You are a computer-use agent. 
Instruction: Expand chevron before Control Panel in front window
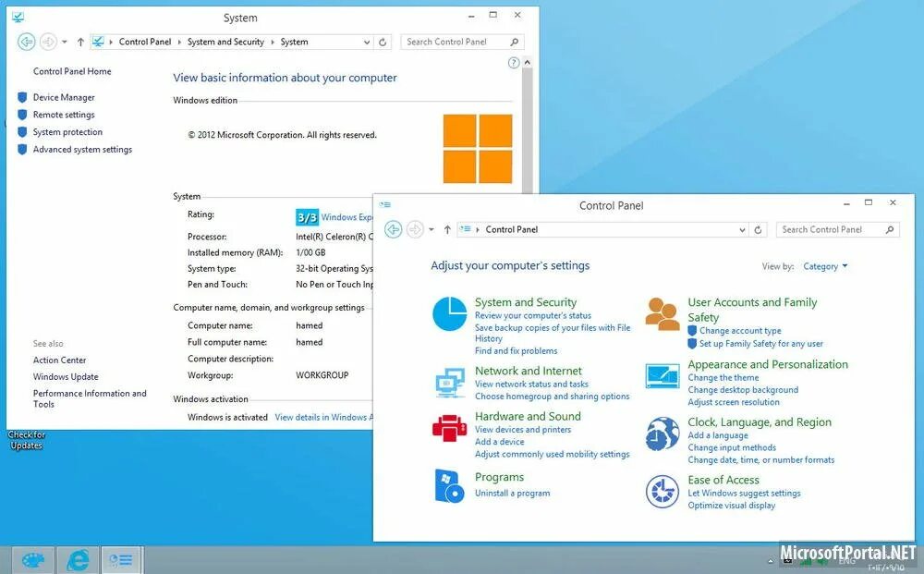click(478, 229)
